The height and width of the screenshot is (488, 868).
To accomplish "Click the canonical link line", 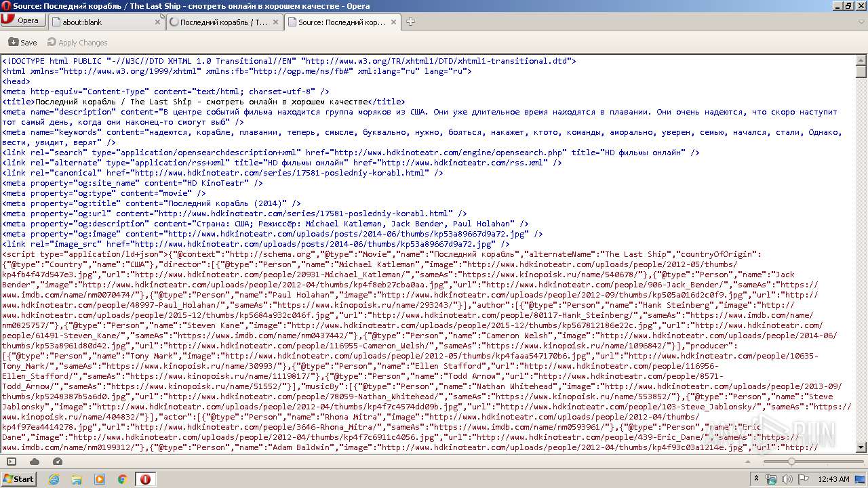I will (x=223, y=173).
